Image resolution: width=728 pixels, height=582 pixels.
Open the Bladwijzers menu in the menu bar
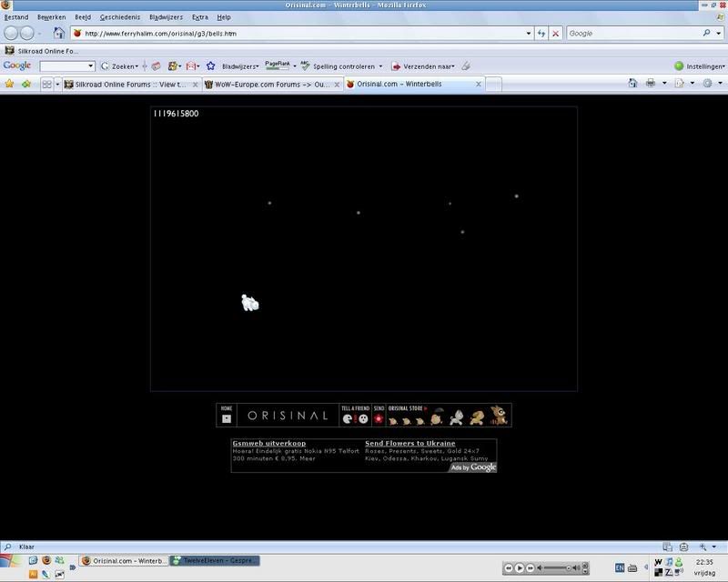pos(166,17)
